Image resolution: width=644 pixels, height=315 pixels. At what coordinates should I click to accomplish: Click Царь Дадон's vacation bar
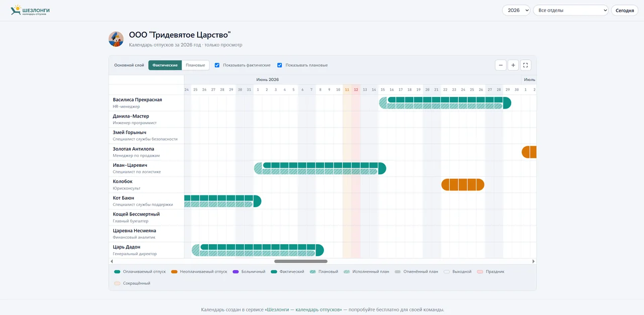point(258,250)
